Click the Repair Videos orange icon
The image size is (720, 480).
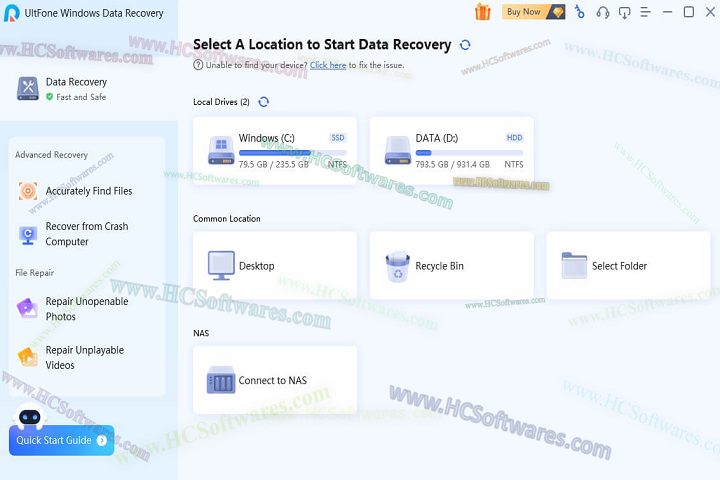pos(28,357)
